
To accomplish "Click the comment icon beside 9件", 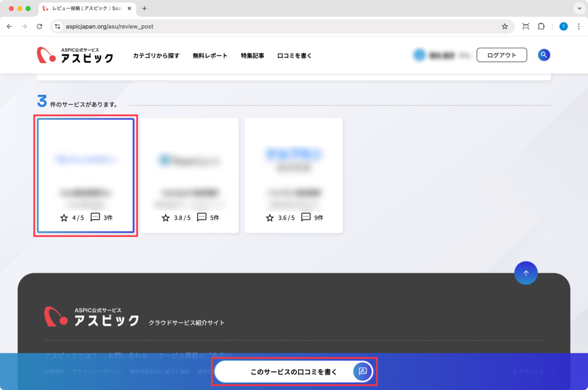I will 306,217.
